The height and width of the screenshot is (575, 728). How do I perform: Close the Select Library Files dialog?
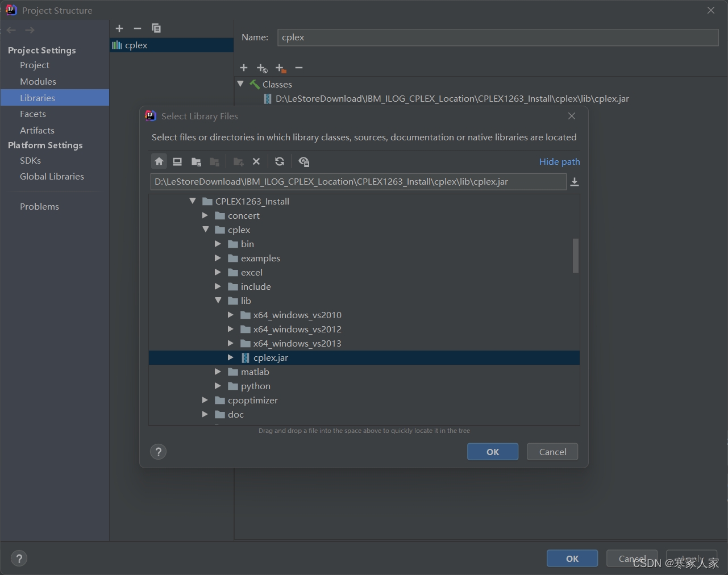pos(572,116)
